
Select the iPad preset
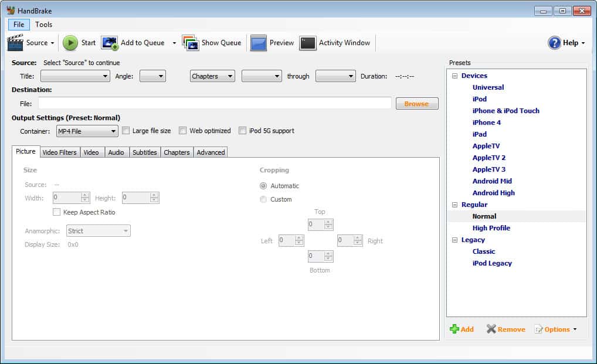pyautogui.click(x=479, y=134)
